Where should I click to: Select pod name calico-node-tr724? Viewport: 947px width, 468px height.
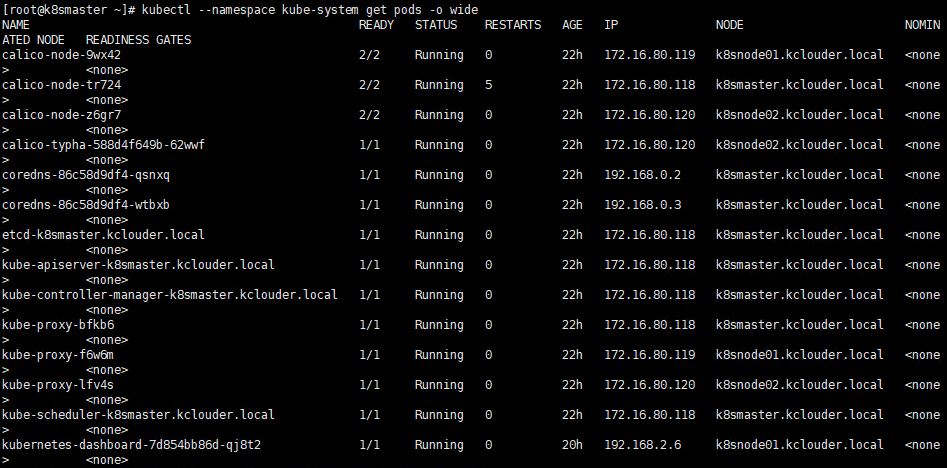coord(65,85)
